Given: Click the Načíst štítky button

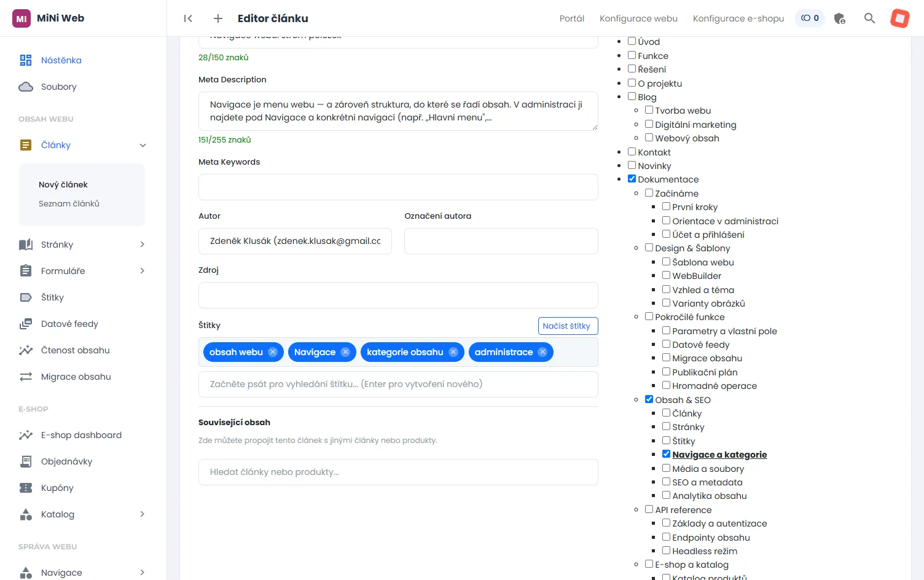Looking at the screenshot, I should click(568, 326).
